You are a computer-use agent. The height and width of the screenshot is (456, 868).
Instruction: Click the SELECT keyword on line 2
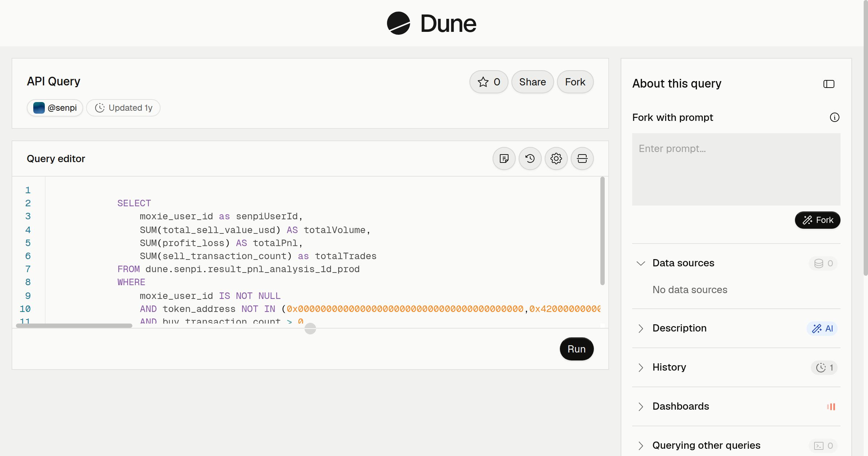coord(134,203)
